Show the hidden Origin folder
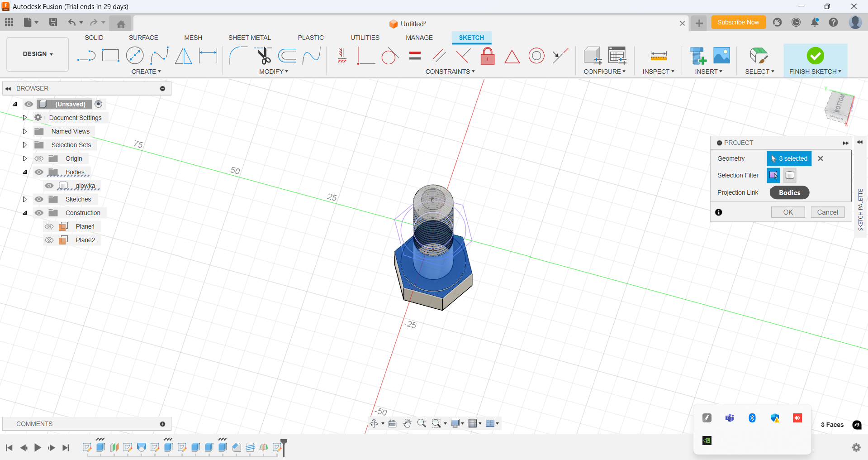This screenshot has width=868, height=460. coord(39,158)
